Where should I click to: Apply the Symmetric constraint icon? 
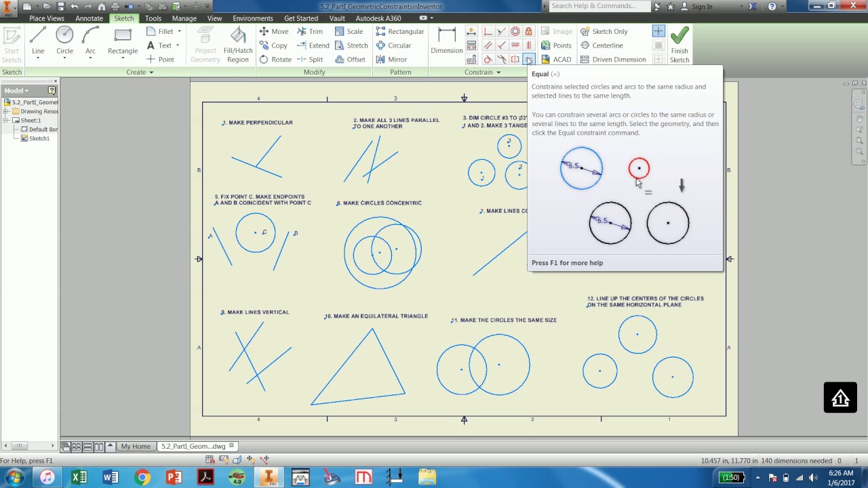515,59
